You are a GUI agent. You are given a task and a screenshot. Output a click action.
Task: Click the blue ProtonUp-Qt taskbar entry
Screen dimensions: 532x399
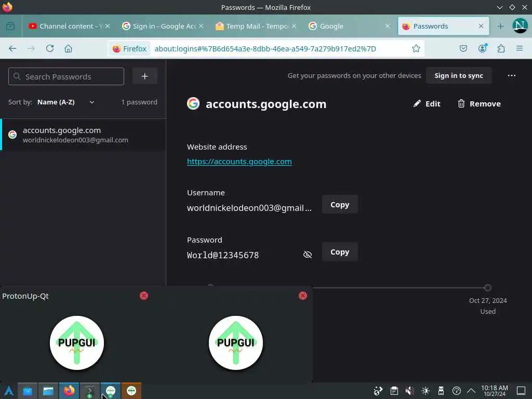(x=110, y=391)
